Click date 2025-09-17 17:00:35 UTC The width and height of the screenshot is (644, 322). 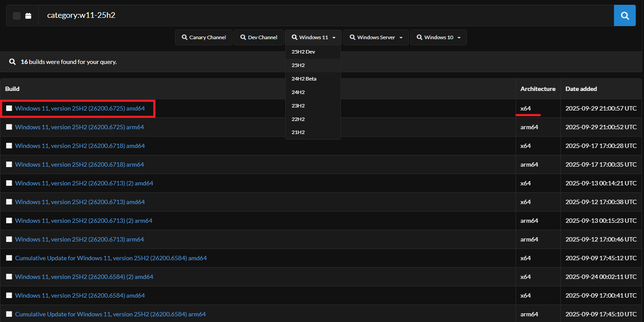point(601,164)
